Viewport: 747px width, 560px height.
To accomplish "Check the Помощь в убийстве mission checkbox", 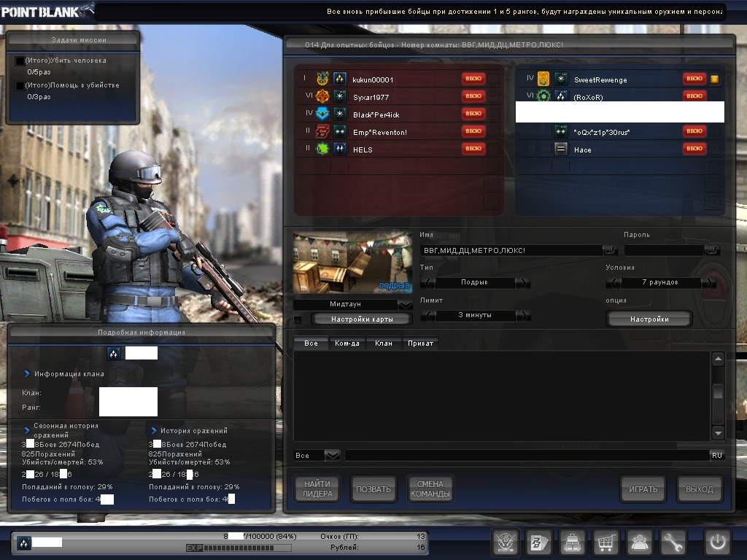I will 20,86.
